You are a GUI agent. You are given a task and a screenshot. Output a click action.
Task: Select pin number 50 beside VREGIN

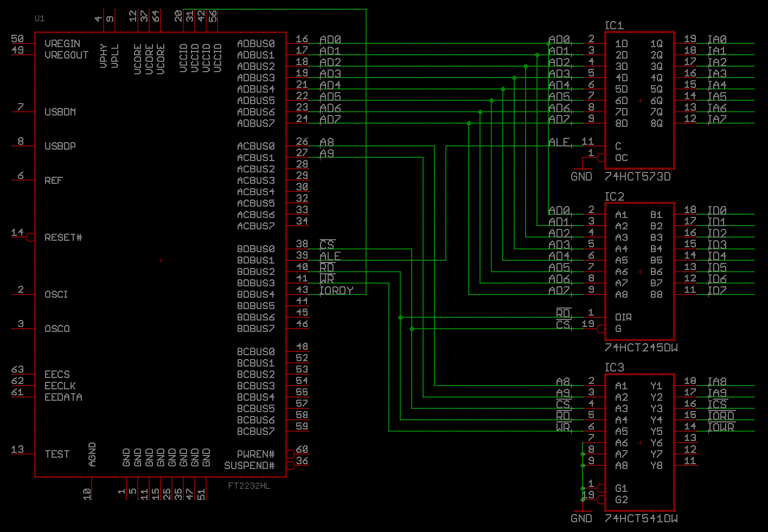[x=17, y=39]
